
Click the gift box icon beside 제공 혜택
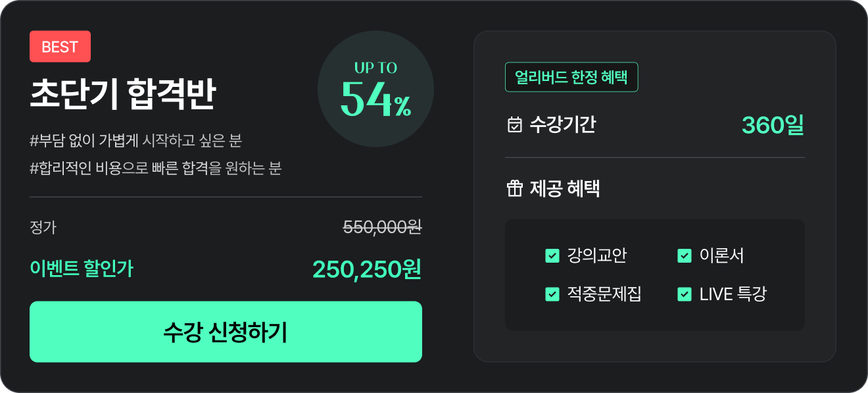pos(514,190)
